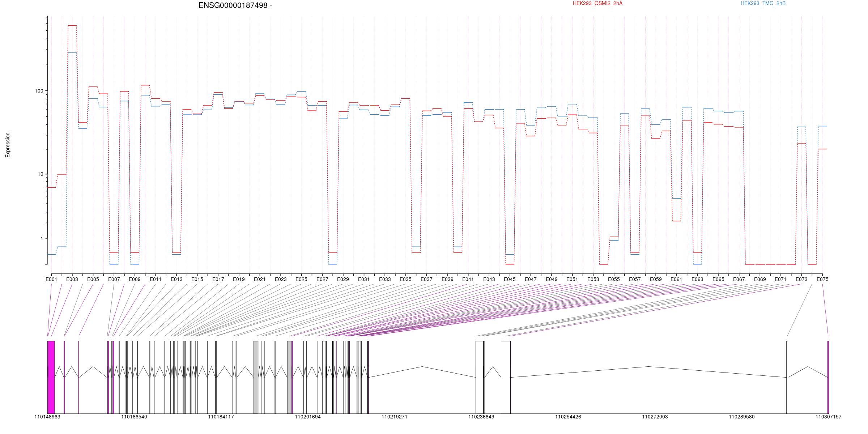Click exon label E009
The width and height of the screenshot is (868, 434).
tap(135, 279)
